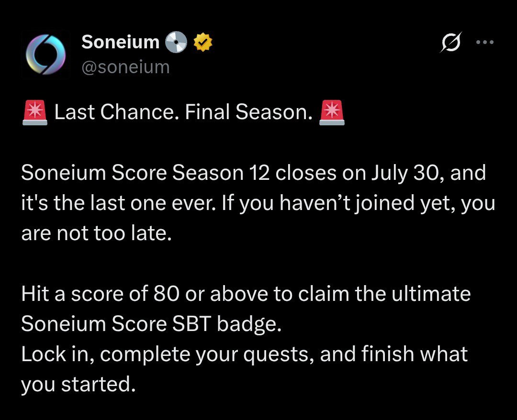This screenshot has width=517, height=420.
Task: Click the Hit a score of 80 line
Action: 246,294
